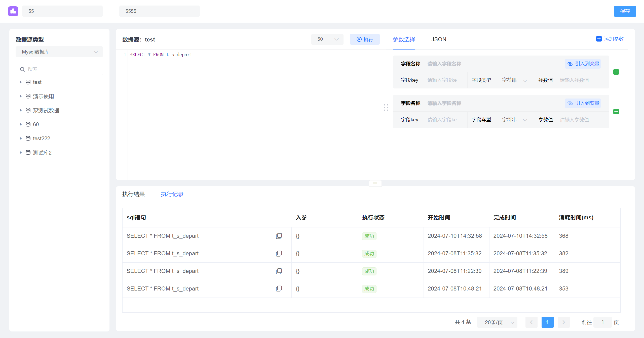Expand the test datasource node

(21, 82)
